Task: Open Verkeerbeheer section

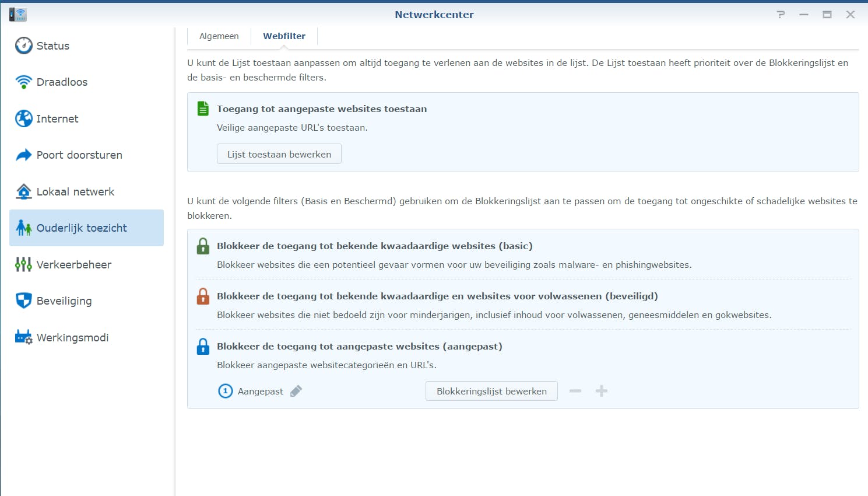Action: click(x=86, y=264)
